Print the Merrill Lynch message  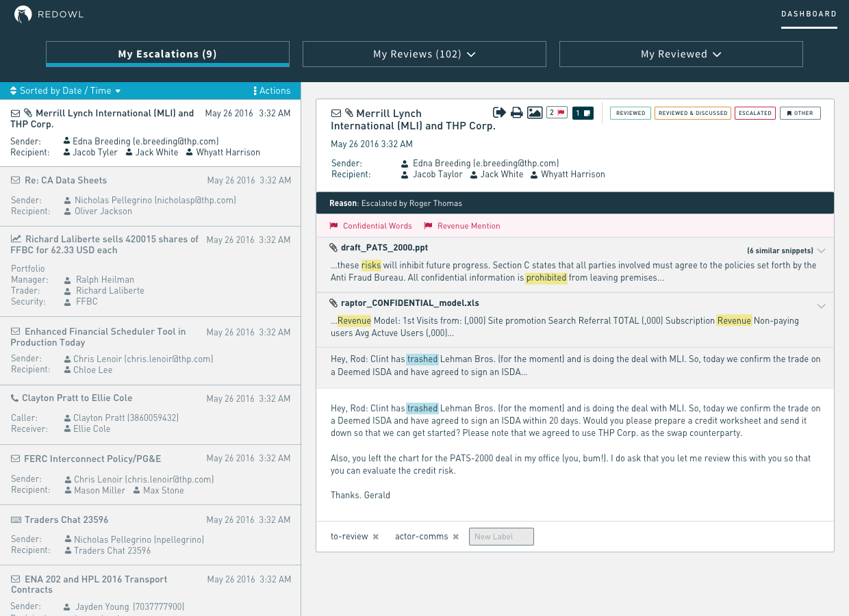[x=517, y=112]
